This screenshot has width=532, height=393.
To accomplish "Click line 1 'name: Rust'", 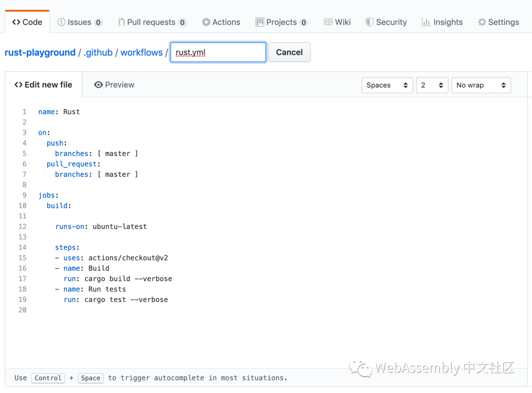I will [x=59, y=112].
